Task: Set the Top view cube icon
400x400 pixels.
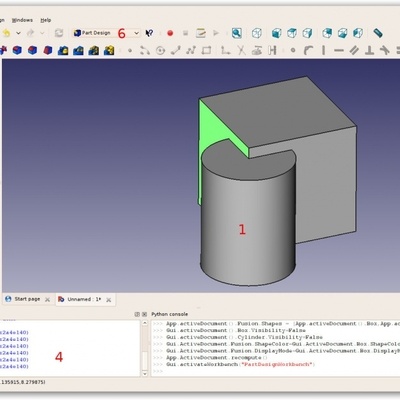Action: click(x=292, y=33)
